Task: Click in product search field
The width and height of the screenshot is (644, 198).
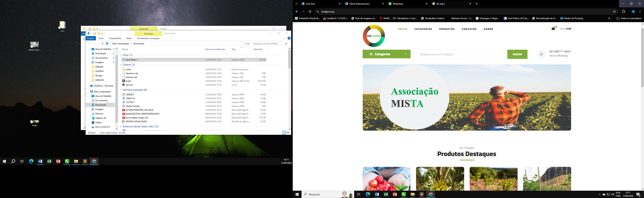Action: [461, 54]
